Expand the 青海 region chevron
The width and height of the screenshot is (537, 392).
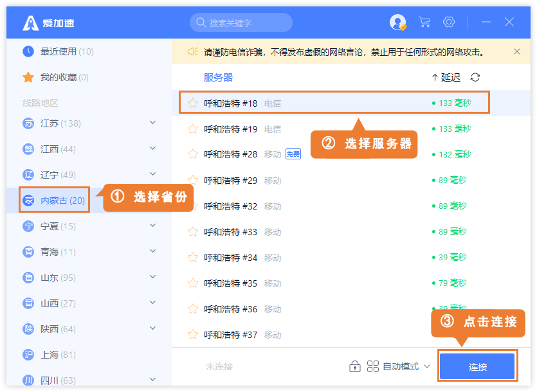click(x=153, y=251)
